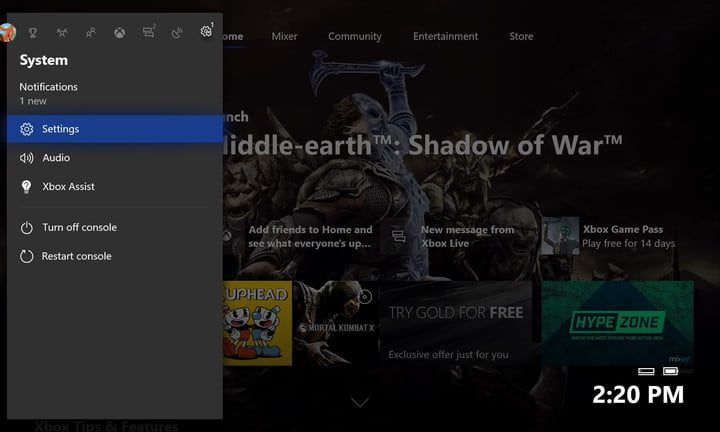Click the down chevron to see more
720x432 pixels.
click(360, 403)
